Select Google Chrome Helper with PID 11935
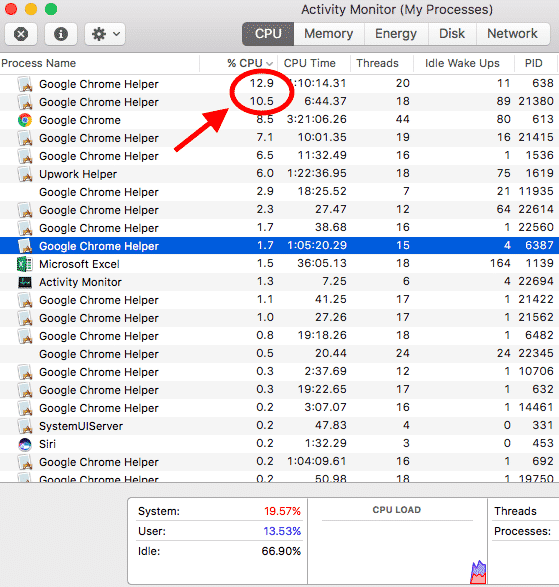 (x=279, y=192)
